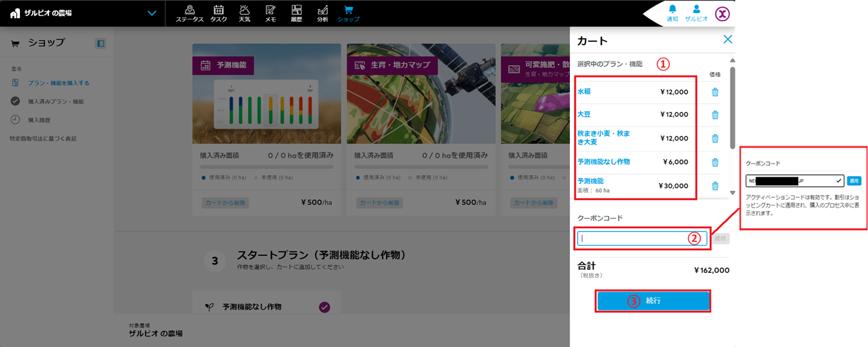Click the 可変施肥 card icon

[x=514, y=68]
